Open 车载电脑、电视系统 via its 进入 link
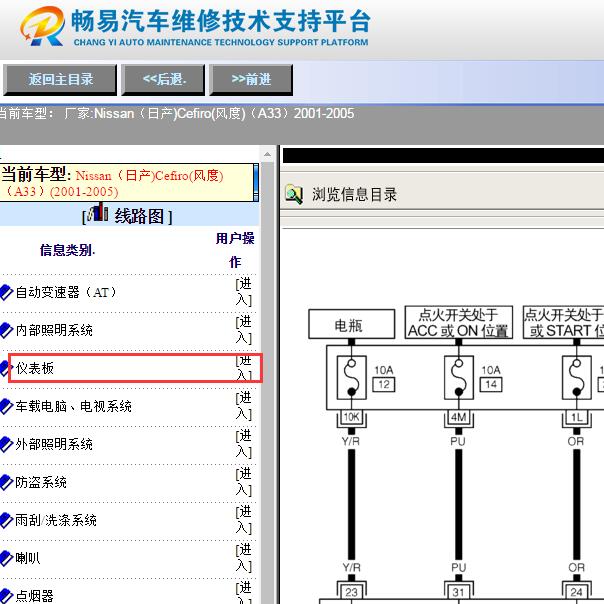 coord(244,406)
